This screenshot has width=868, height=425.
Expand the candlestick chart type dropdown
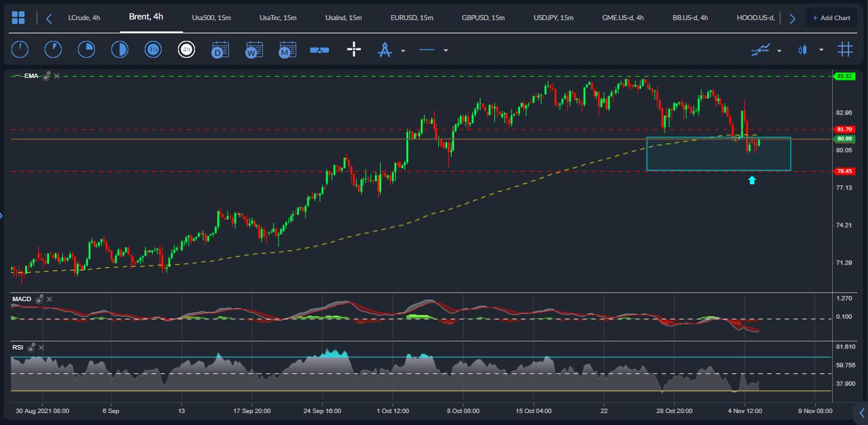click(821, 50)
